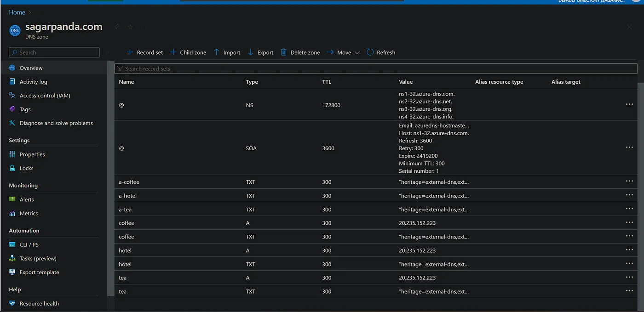
Task: Click the Serial number: 1 text
Action: 419,171
